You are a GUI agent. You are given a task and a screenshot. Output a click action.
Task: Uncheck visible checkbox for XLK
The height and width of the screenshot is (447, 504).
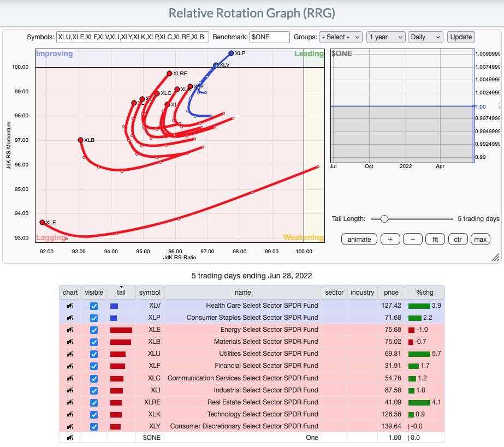coord(94,415)
